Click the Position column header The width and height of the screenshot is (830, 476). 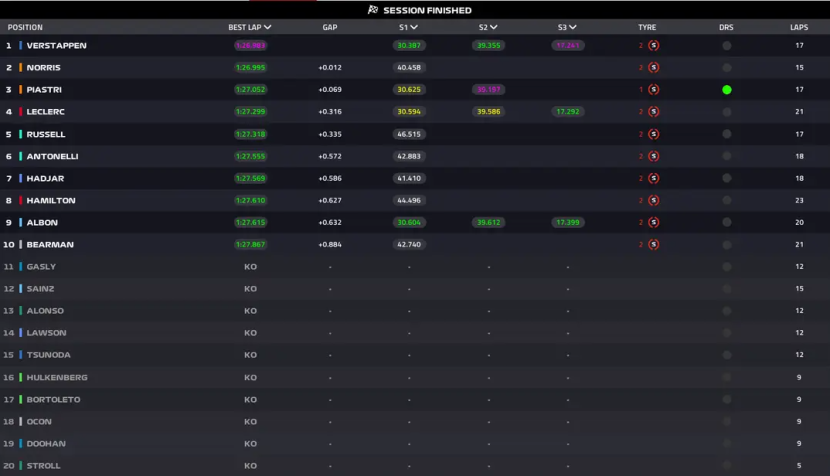click(x=25, y=27)
